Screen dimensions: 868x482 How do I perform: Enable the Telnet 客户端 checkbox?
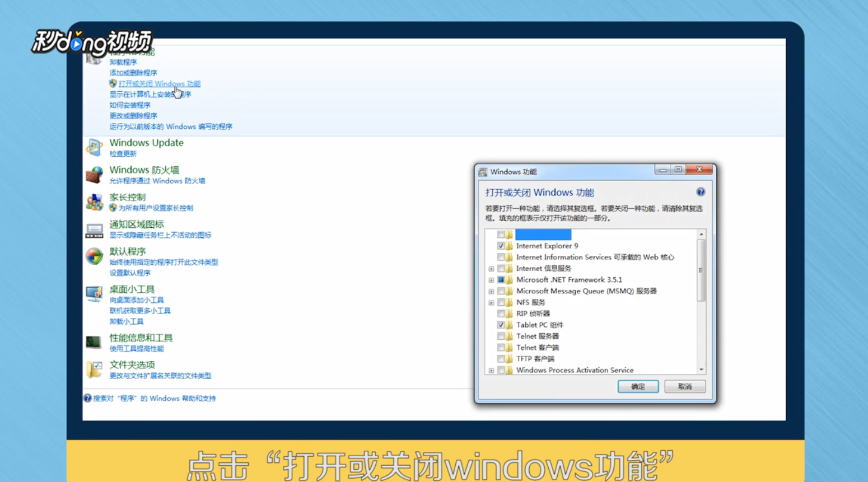pyautogui.click(x=501, y=347)
